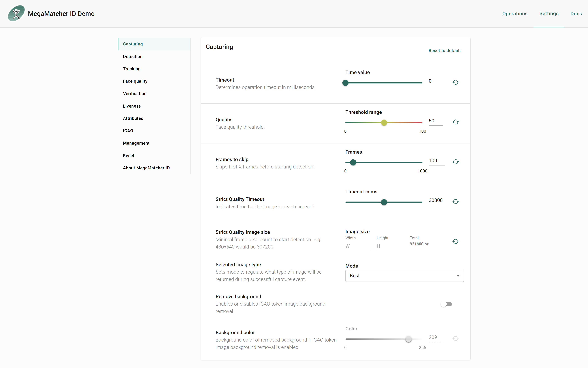This screenshot has width=588, height=368.
Task: Click the Frames to skip slider handle
Action: (x=353, y=162)
